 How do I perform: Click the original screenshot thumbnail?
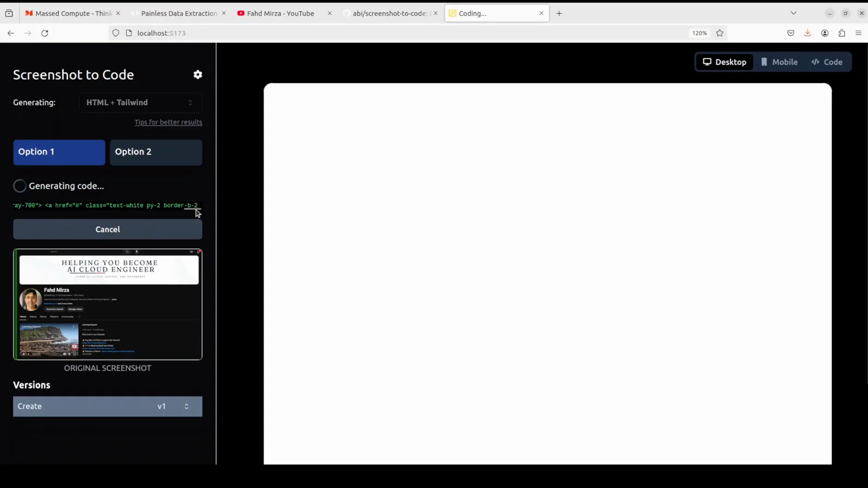pos(107,304)
